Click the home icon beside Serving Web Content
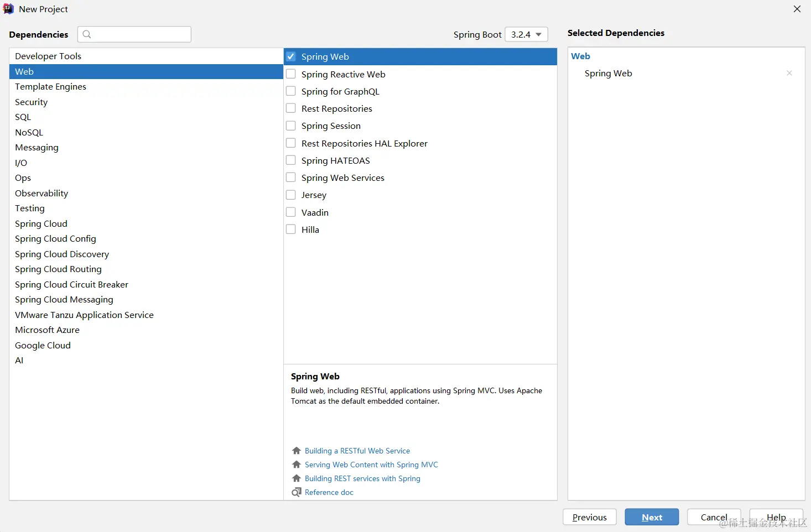 pyautogui.click(x=297, y=465)
